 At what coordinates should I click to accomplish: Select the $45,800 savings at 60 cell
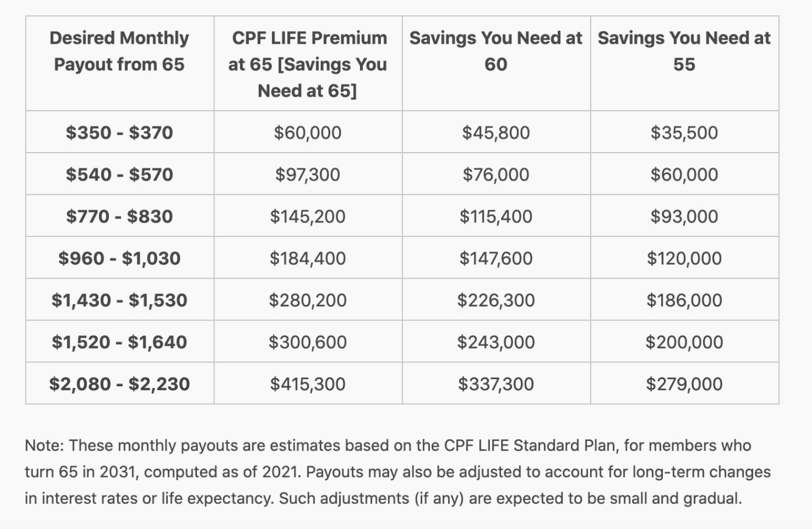496,132
